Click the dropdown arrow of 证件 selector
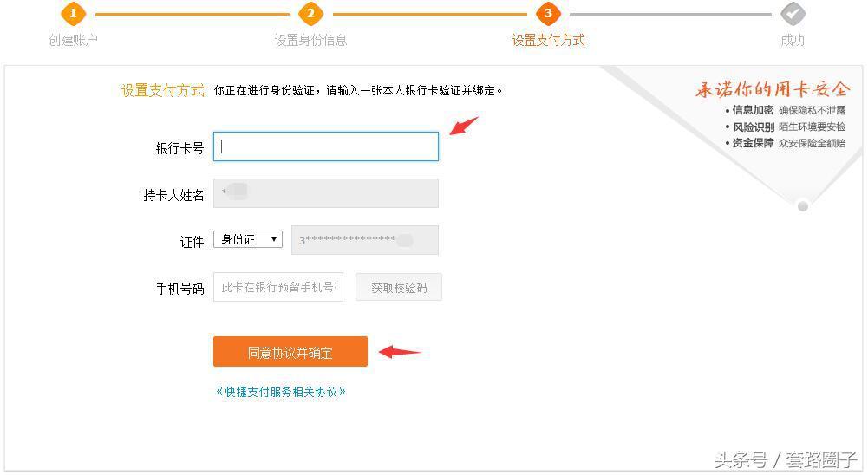 pos(273,239)
